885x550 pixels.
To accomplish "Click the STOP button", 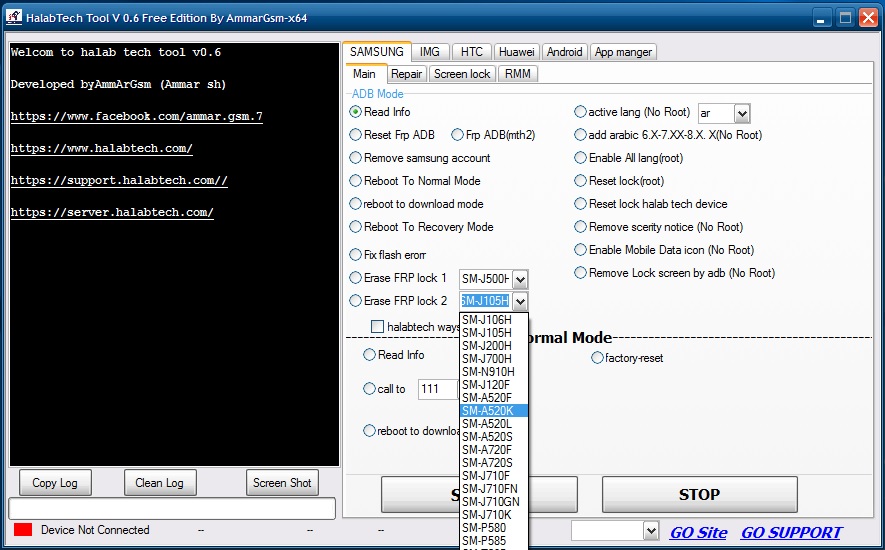I will click(x=699, y=494).
